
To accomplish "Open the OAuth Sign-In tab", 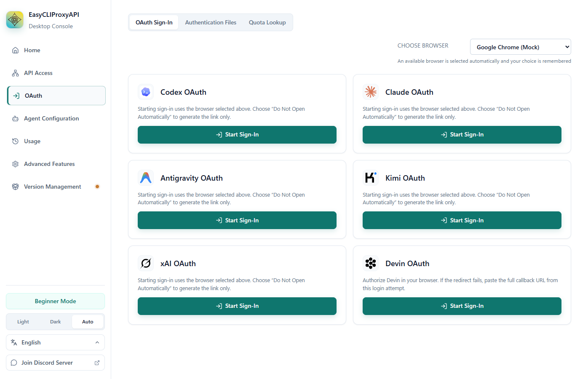I will click(x=154, y=22).
